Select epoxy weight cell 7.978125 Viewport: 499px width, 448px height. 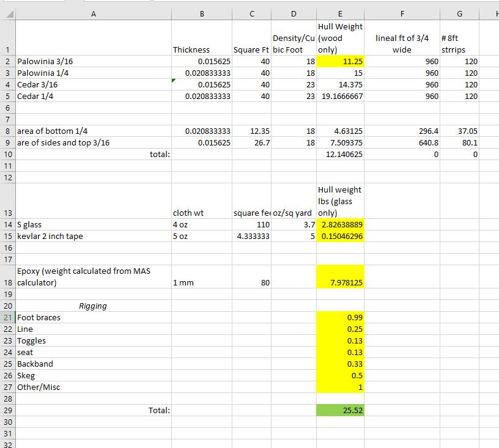340,277
